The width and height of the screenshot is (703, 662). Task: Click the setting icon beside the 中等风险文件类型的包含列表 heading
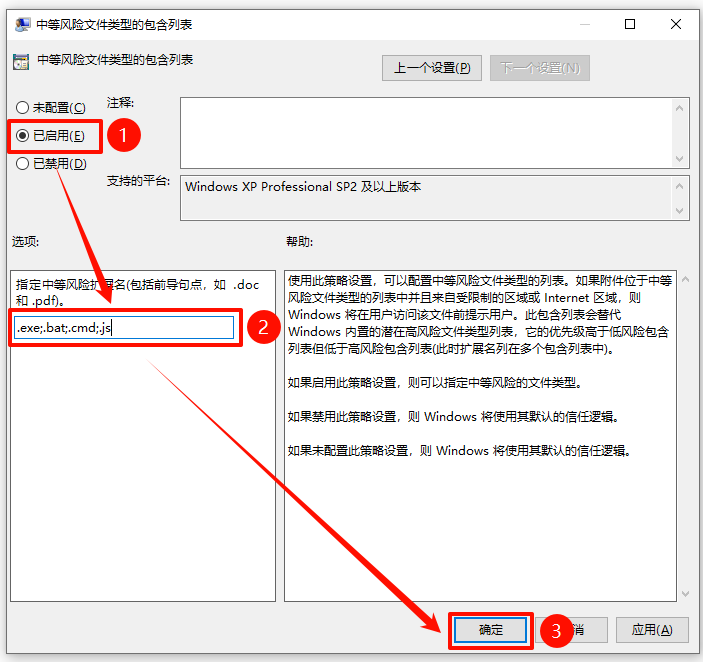coord(20,61)
